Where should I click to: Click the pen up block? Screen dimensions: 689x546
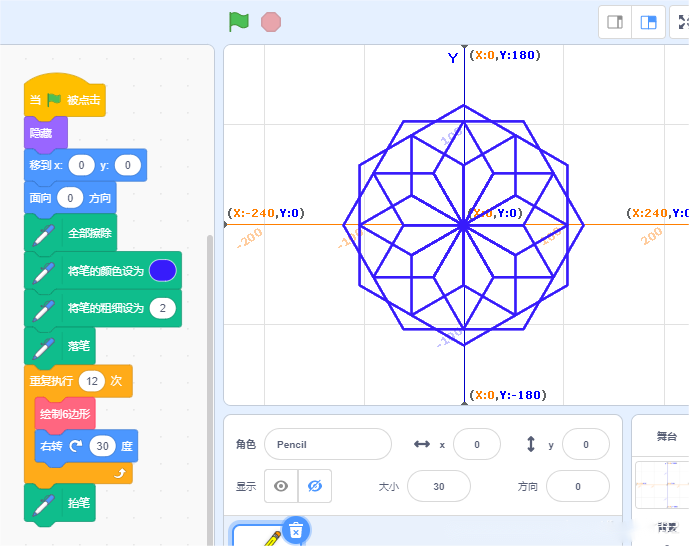60,503
